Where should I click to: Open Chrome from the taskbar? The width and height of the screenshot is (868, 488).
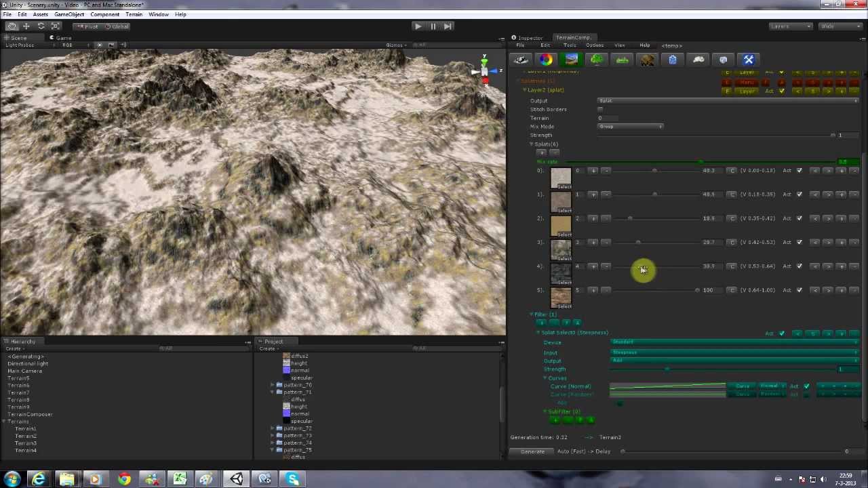124,480
